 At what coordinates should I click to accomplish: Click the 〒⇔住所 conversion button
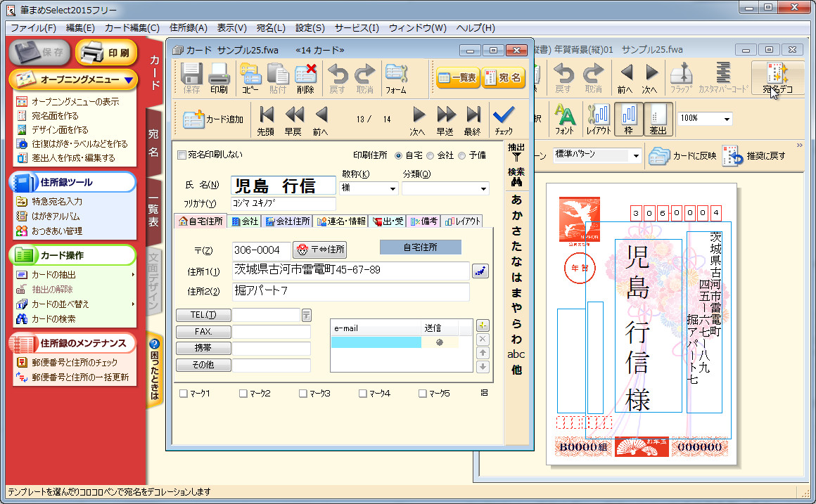(x=319, y=250)
